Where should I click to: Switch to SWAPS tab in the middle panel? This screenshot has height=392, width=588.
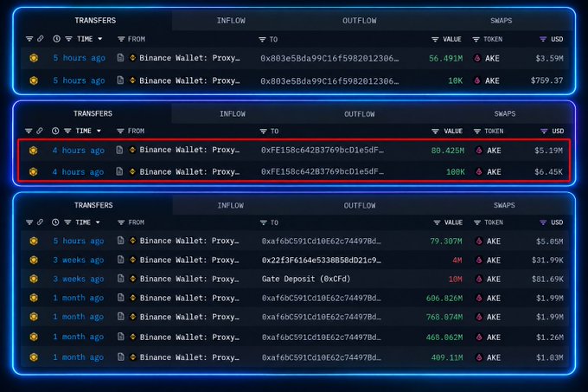[505, 113]
